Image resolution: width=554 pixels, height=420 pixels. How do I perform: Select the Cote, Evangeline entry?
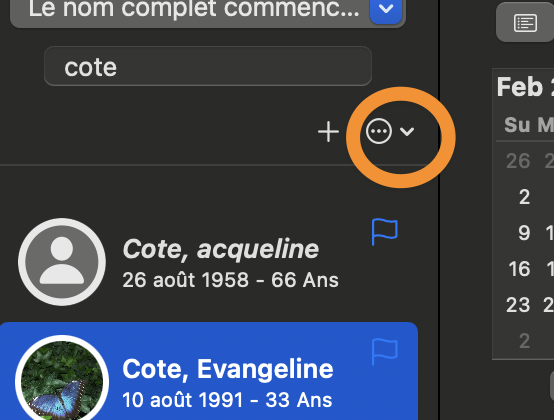click(208, 371)
